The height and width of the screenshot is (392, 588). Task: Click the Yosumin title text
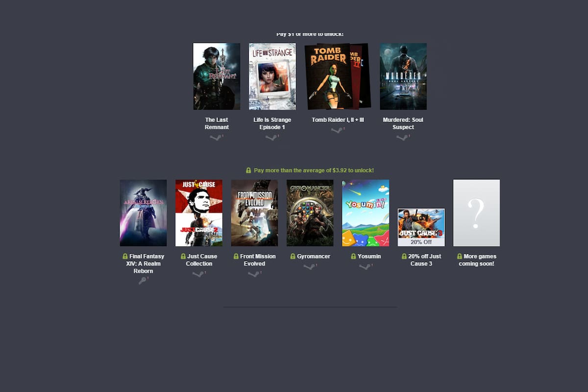pos(369,256)
